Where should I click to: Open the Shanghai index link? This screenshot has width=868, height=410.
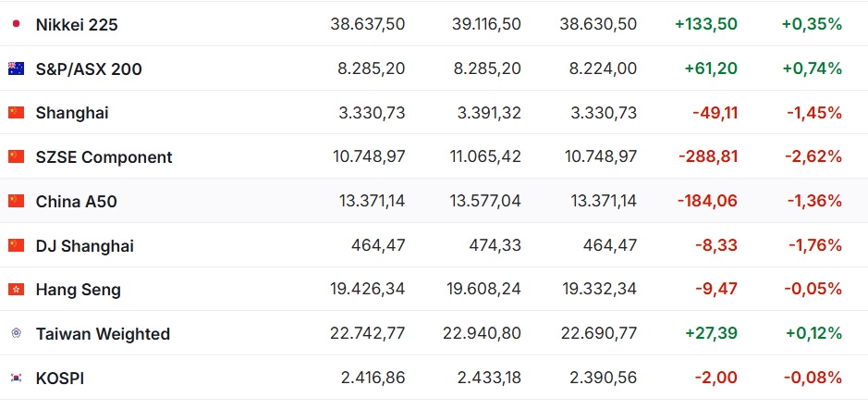click(x=72, y=114)
